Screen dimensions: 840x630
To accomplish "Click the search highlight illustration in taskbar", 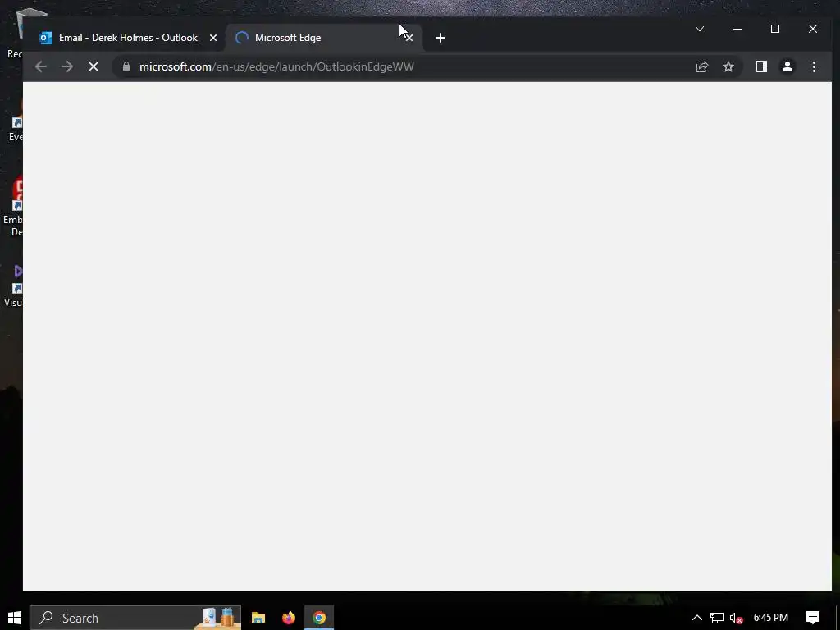I will point(218,618).
